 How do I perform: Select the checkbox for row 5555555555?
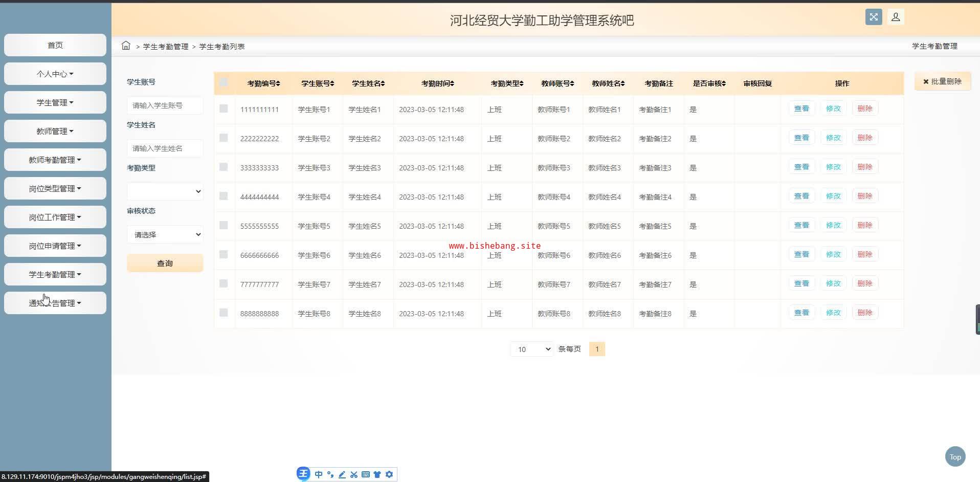click(224, 225)
